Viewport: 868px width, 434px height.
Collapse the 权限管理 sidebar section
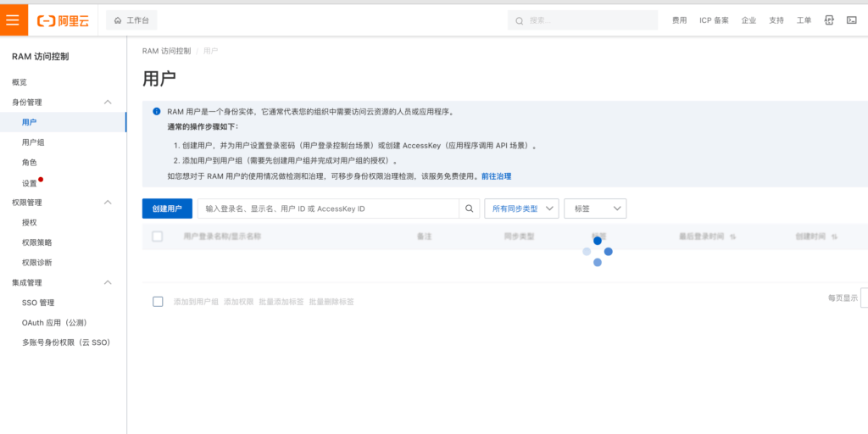coord(108,203)
